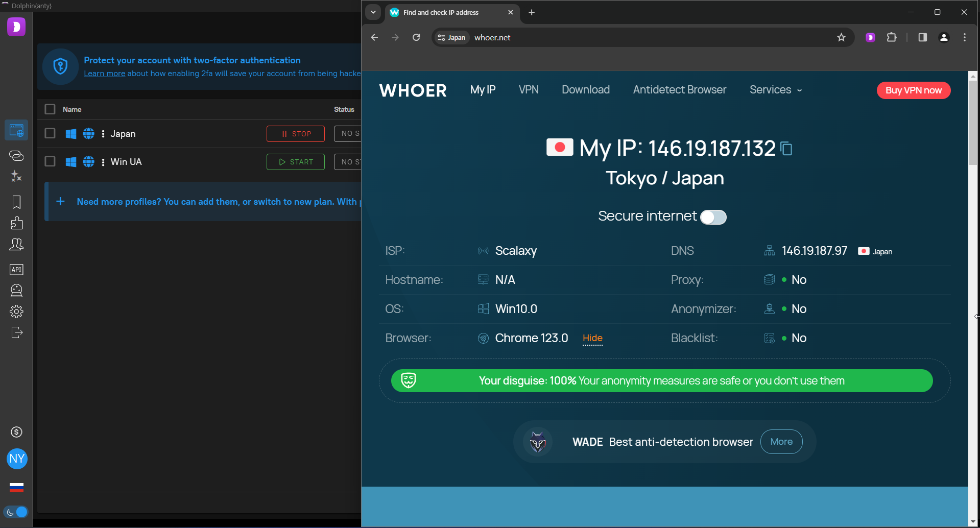Screen dimensions: 980x528
Task: Click the Buy VPN now button
Action: (x=913, y=90)
